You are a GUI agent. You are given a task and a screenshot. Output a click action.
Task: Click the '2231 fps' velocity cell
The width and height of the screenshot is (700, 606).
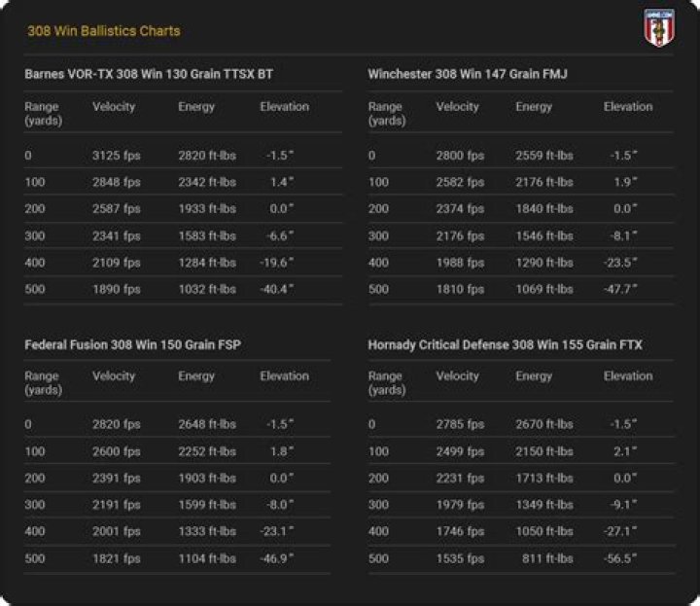(460, 479)
